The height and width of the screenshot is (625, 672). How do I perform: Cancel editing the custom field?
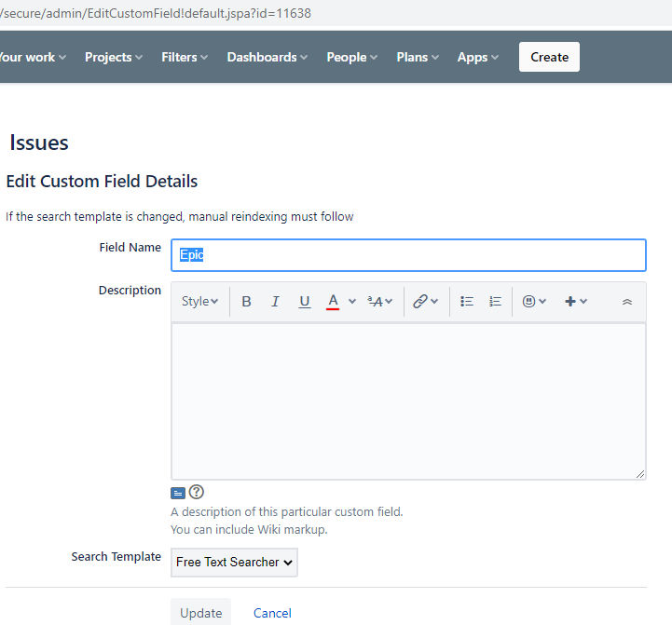click(272, 613)
